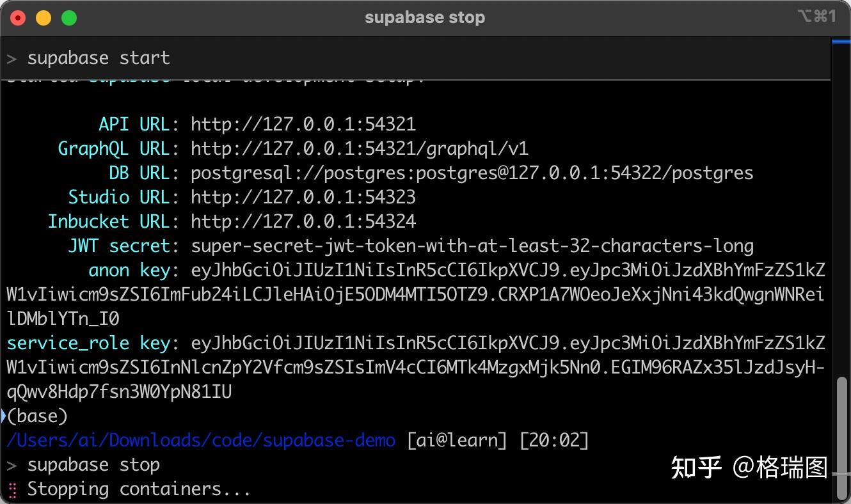
Task: Click the red close window button
Action: [18, 18]
